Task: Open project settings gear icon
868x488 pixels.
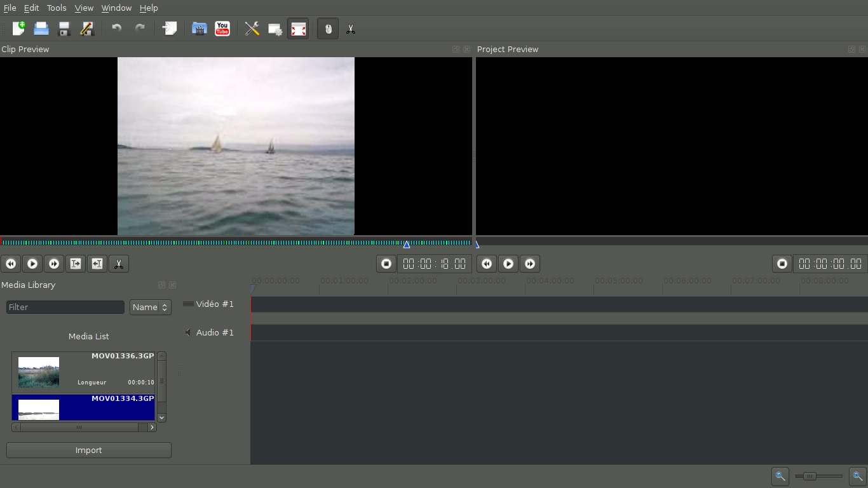Action: pyautogui.click(x=275, y=29)
